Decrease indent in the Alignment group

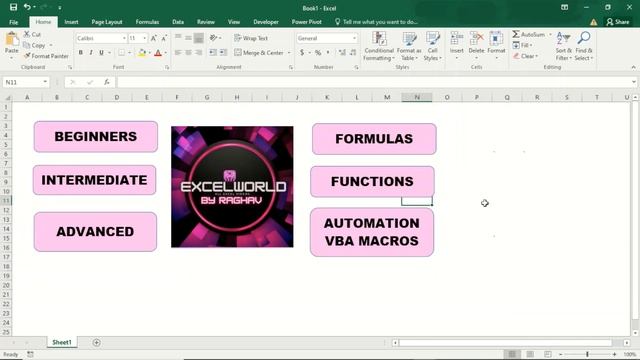pyautogui.click(x=213, y=53)
